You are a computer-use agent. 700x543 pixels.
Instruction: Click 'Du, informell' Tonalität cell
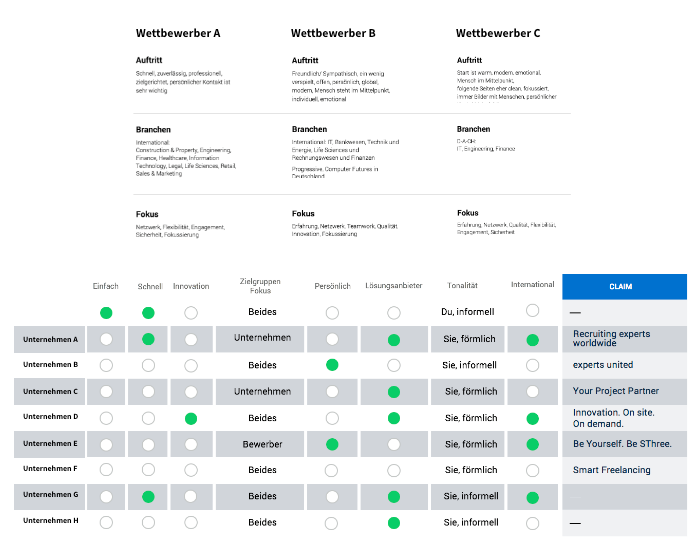point(467,312)
